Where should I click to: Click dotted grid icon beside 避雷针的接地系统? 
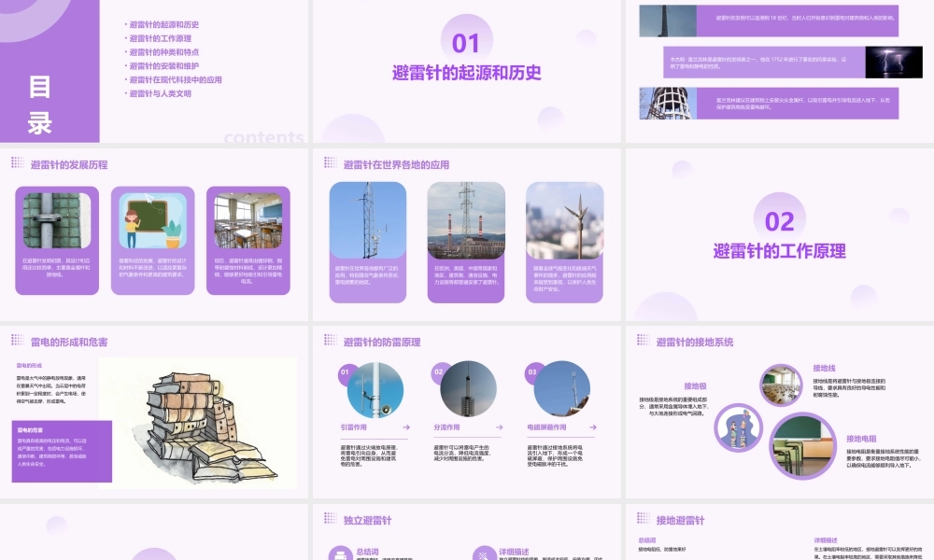[644, 340]
